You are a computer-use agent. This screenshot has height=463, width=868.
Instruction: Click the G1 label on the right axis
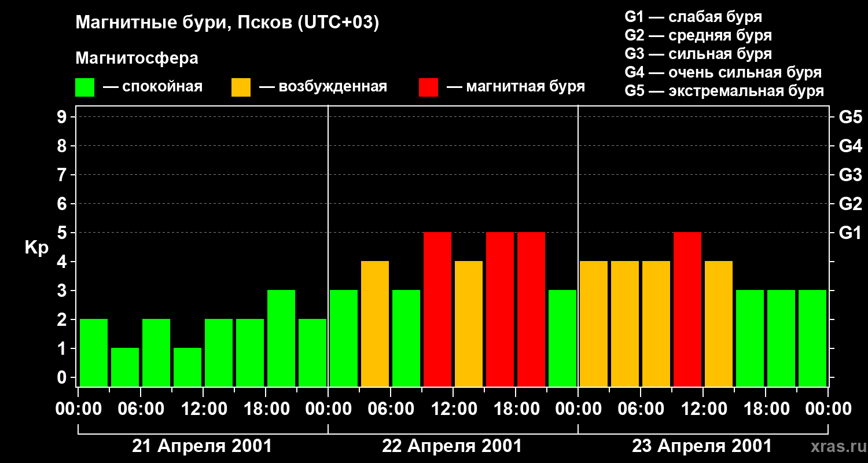pos(850,233)
